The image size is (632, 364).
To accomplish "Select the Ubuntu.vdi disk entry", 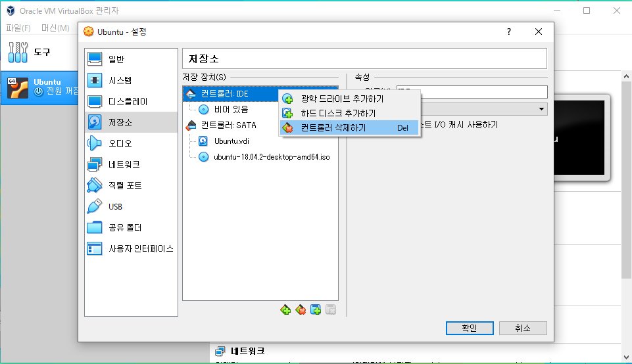I will [231, 141].
